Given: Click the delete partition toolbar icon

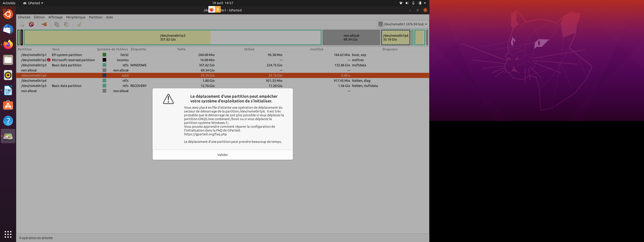Looking at the screenshot, I should 31,24.
